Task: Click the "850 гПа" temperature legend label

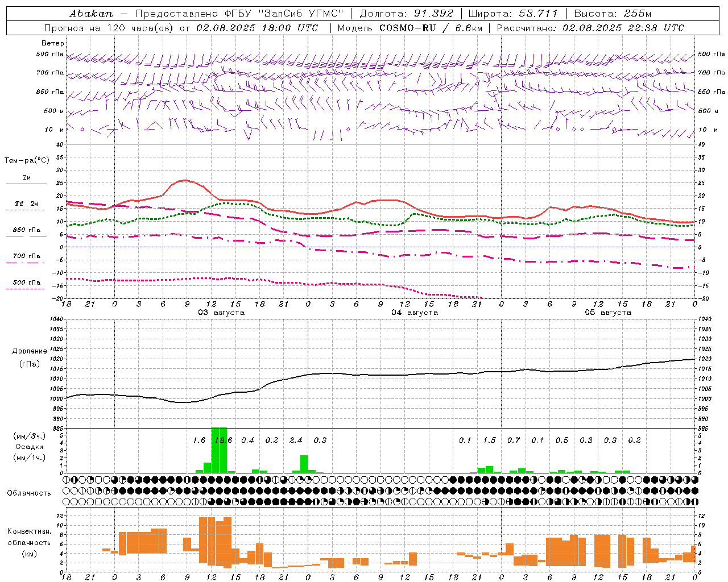Action: (27, 230)
